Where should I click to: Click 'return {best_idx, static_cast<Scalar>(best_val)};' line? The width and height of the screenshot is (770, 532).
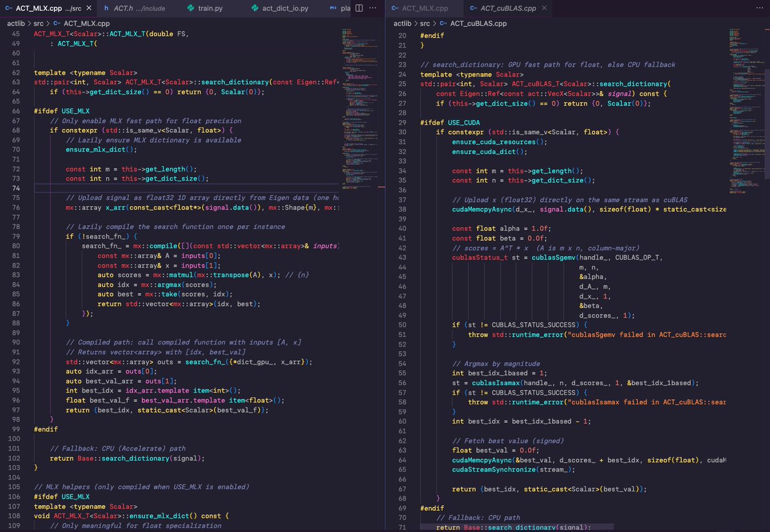549,489
